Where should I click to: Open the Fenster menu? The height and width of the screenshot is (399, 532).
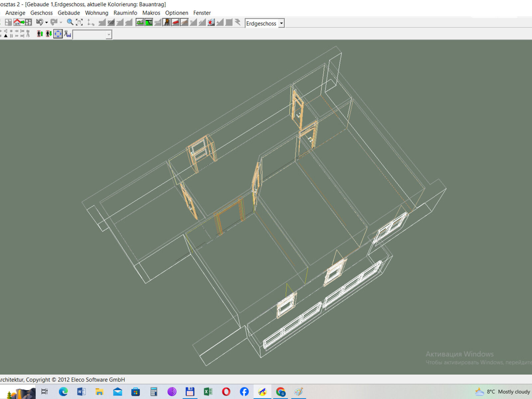click(202, 13)
